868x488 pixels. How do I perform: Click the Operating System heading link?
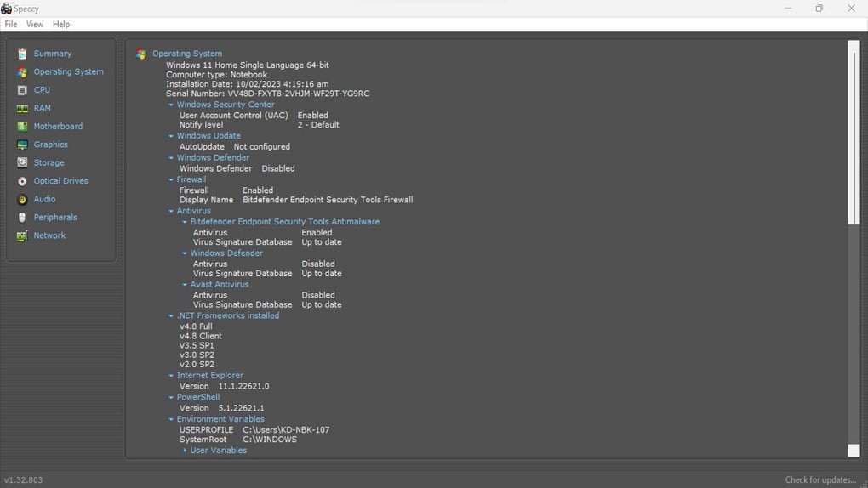coord(187,54)
